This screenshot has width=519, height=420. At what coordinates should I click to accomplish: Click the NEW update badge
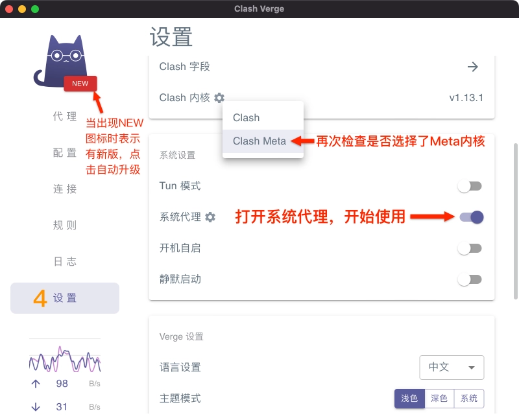(80, 84)
